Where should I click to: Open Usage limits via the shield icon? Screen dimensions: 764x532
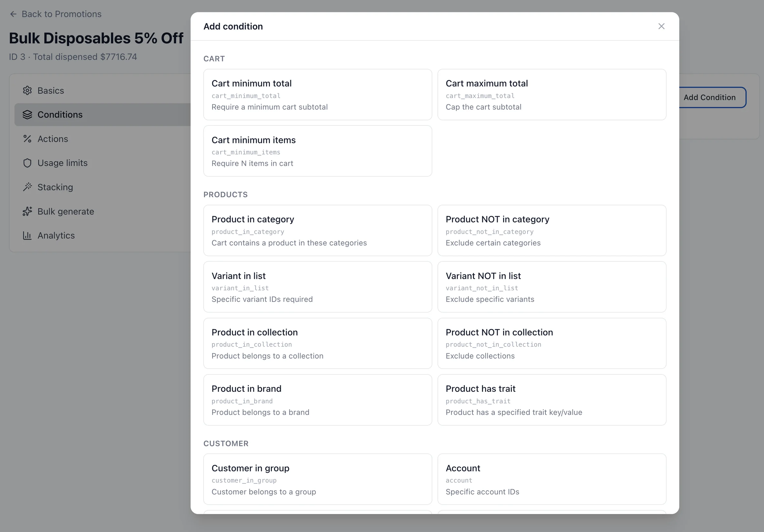27,163
